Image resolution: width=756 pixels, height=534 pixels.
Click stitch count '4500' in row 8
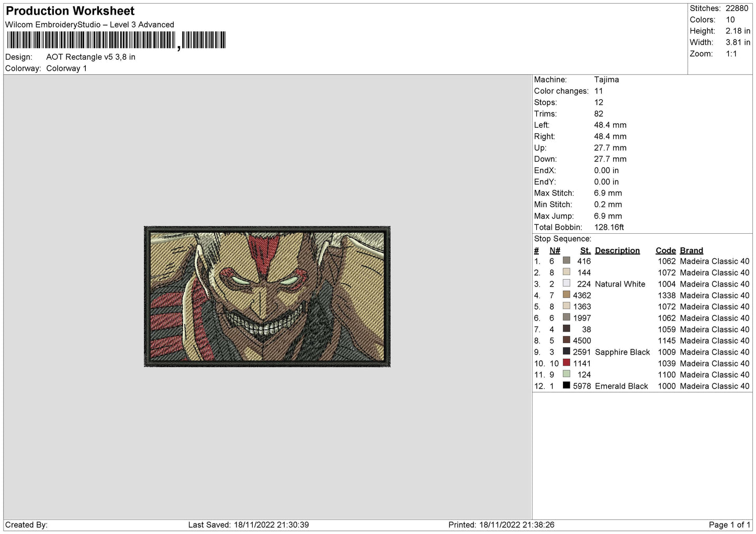coord(582,340)
